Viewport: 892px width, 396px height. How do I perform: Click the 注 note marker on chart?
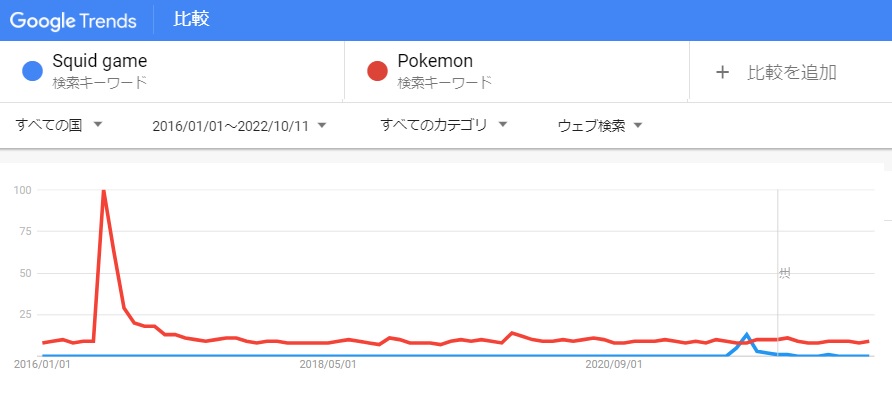pyautogui.click(x=784, y=274)
